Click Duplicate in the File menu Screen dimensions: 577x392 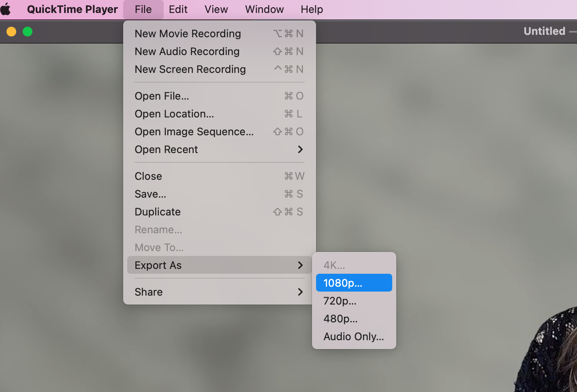(x=158, y=212)
